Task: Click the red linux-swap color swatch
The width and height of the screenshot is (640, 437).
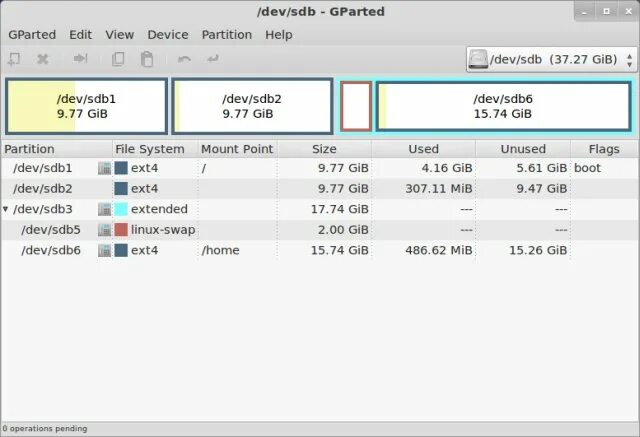Action: pyautogui.click(x=121, y=230)
